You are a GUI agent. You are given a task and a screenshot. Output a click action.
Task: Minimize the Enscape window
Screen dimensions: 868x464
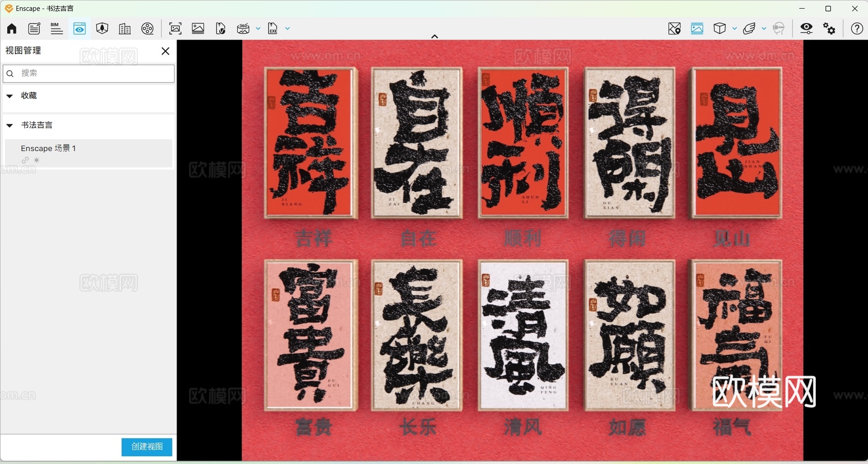point(802,9)
